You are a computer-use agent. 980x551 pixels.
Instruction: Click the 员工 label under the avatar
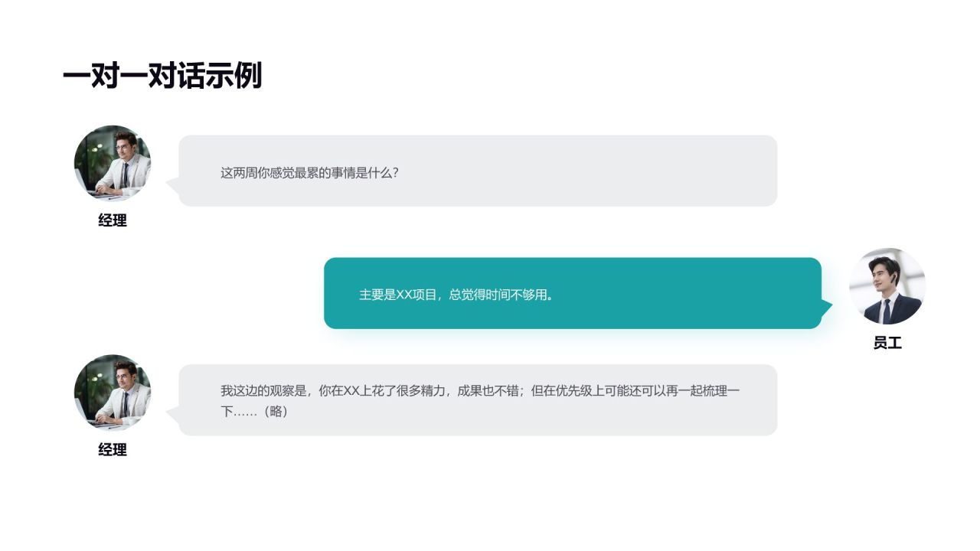click(x=887, y=343)
